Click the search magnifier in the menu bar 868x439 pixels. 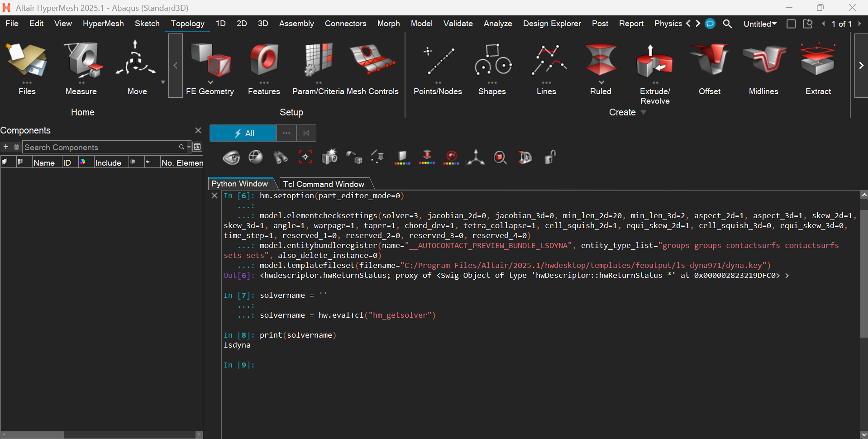click(727, 24)
